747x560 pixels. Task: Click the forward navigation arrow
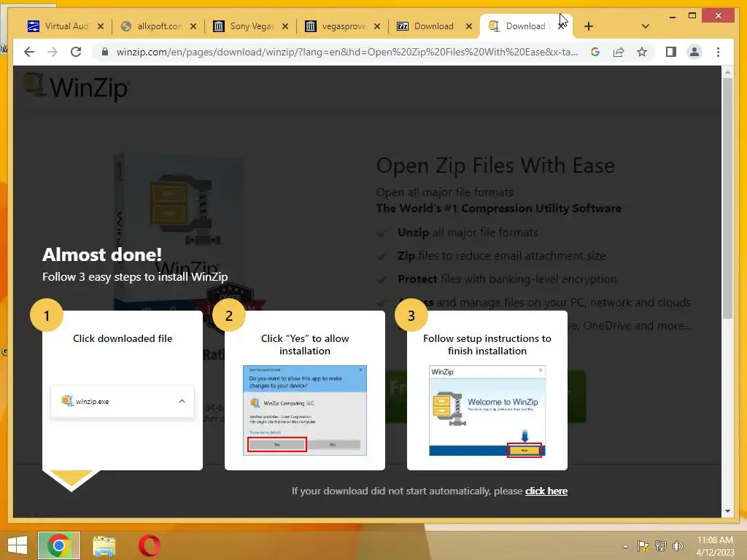[53, 52]
